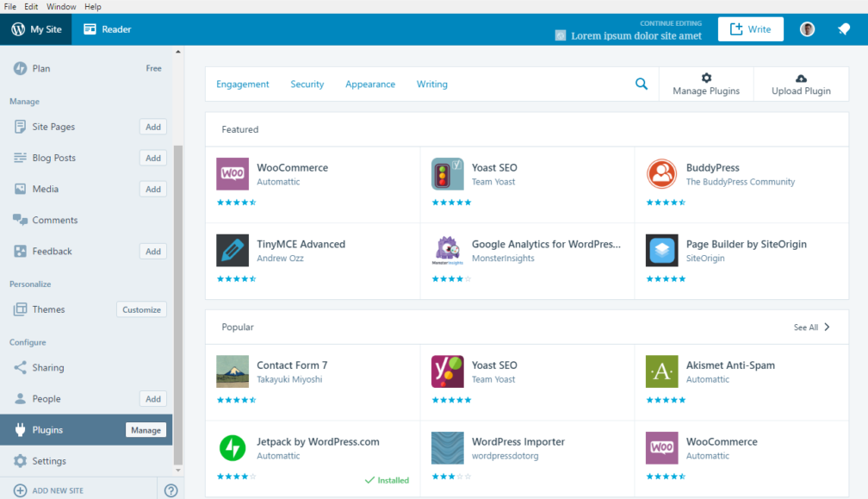
Task: Open Upload Plugin
Action: click(801, 84)
